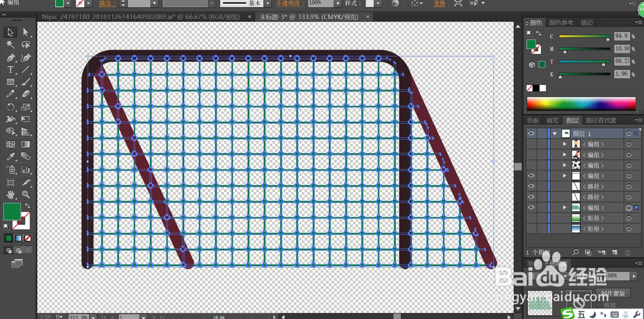Select the Zoom magnifier tool
Image resolution: width=644 pixels, height=319 pixels.
[26, 195]
